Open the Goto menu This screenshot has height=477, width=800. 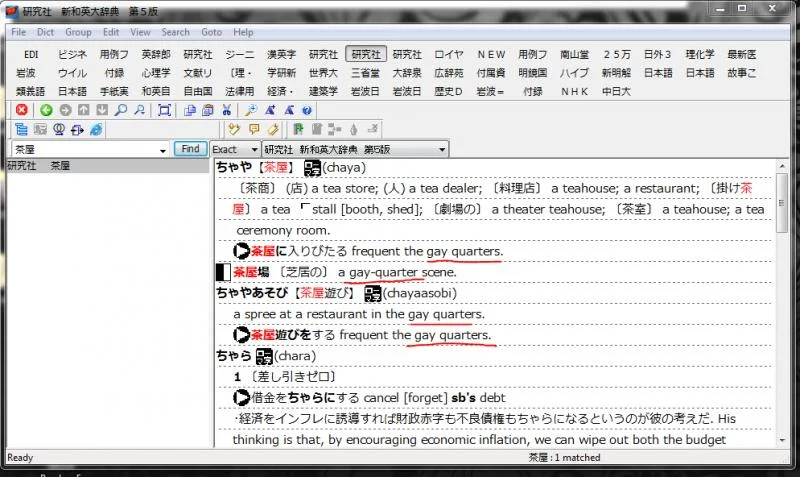pos(211,32)
